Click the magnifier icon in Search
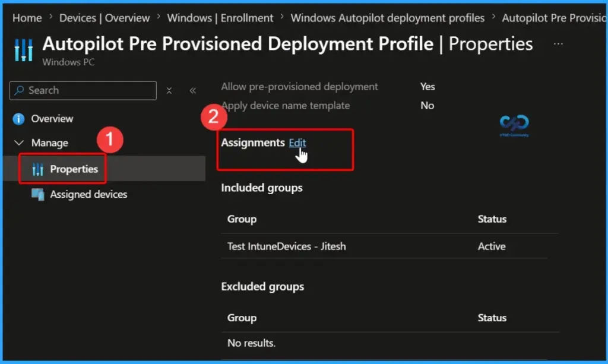 [x=19, y=90]
